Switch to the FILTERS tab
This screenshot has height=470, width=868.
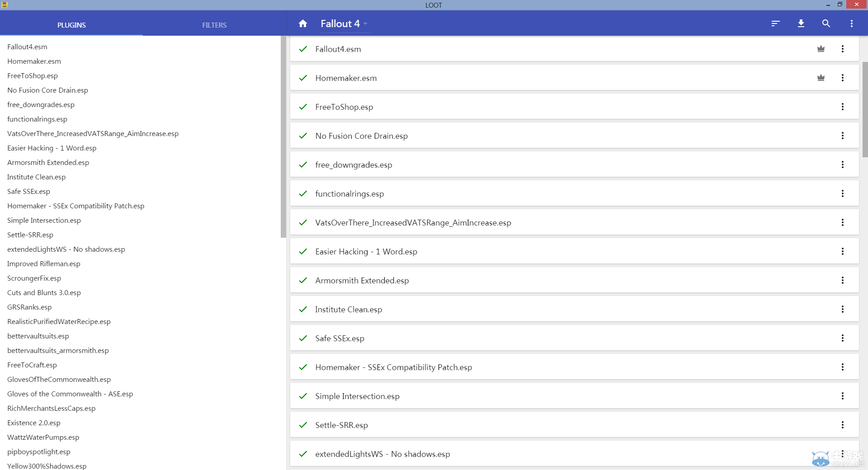coord(214,25)
